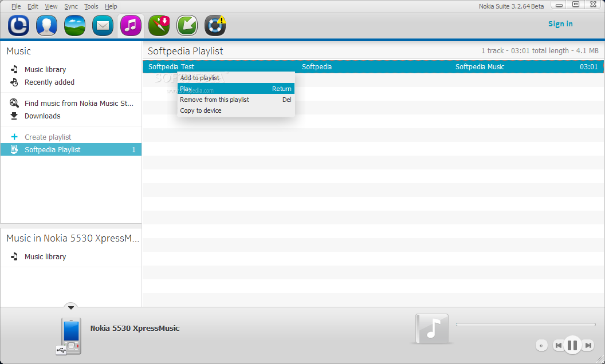
Task: Click the playback progress slider
Action: click(525, 325)
